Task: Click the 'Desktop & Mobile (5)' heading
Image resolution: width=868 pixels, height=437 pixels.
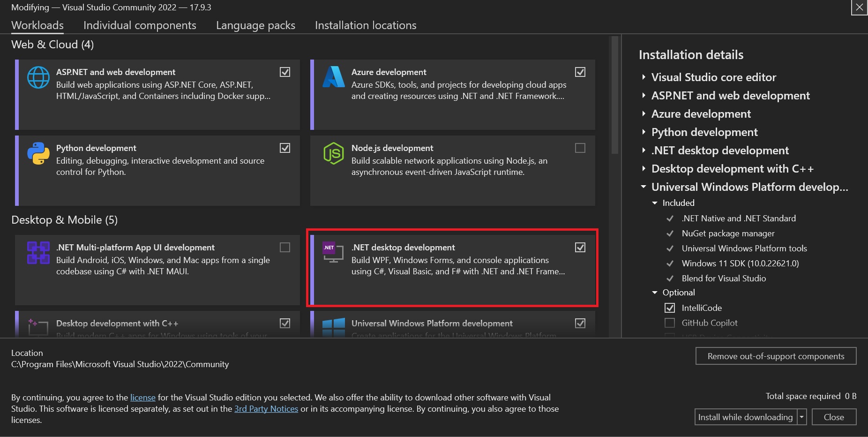Action: 64,220
